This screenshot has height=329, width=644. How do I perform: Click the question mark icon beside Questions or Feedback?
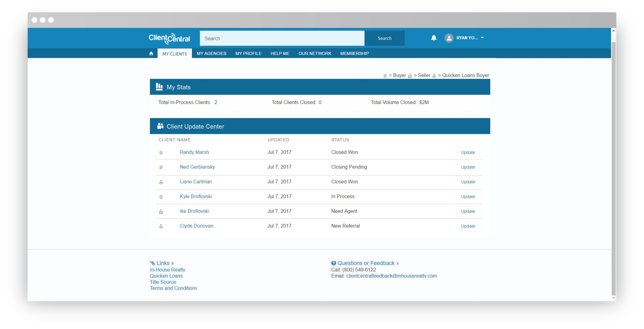pos(334,263)
